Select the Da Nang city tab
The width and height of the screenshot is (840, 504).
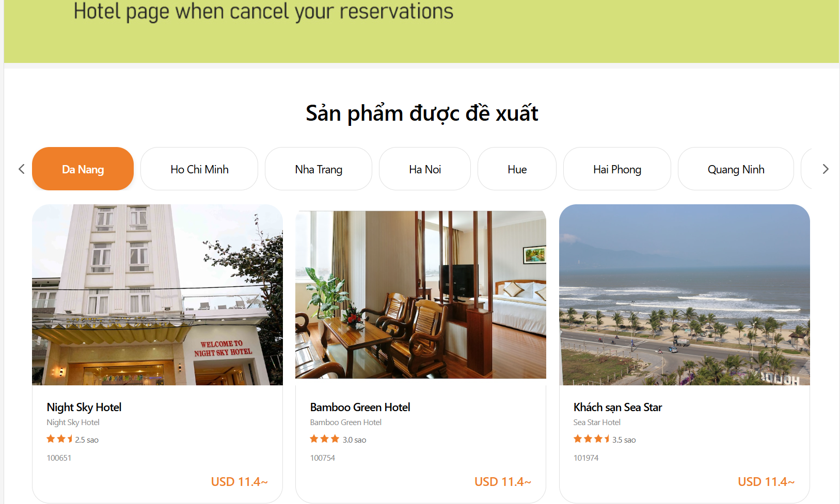click(x=83, y=169)
